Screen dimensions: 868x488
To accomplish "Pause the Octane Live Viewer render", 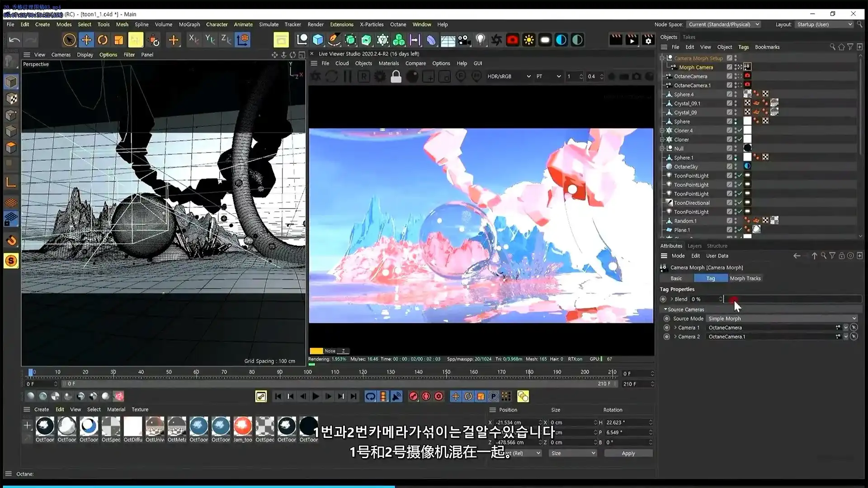I will pos(348,76).
